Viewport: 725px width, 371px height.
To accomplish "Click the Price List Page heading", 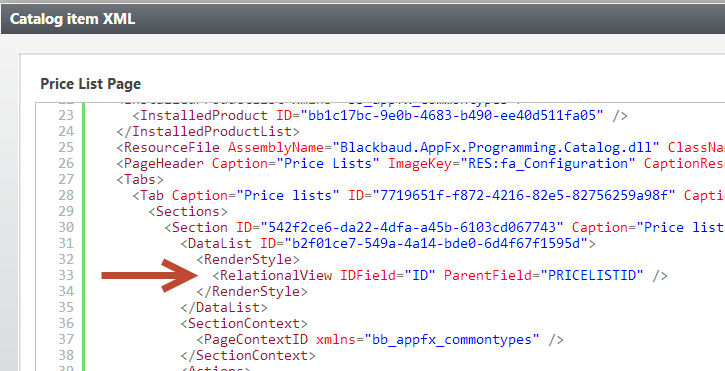I will pos(91,84).
